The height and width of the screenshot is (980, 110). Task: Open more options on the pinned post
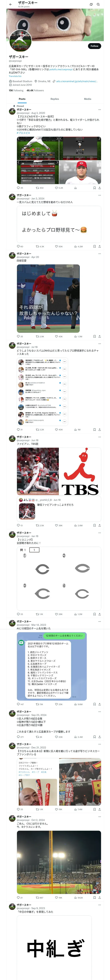click(x=100, y=110)
